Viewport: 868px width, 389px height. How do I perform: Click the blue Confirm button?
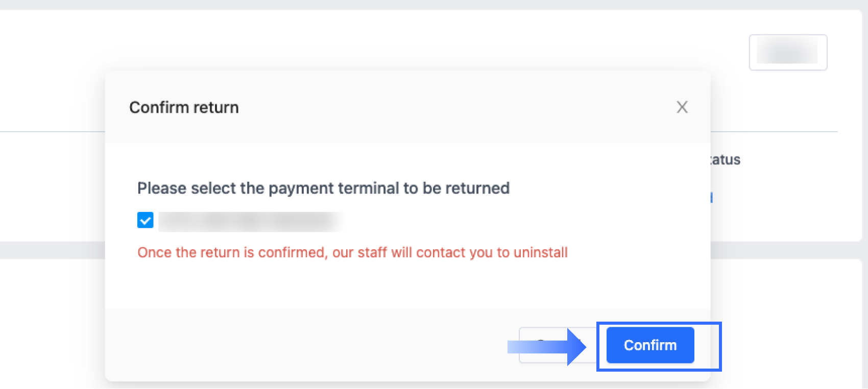pos(650,345)
